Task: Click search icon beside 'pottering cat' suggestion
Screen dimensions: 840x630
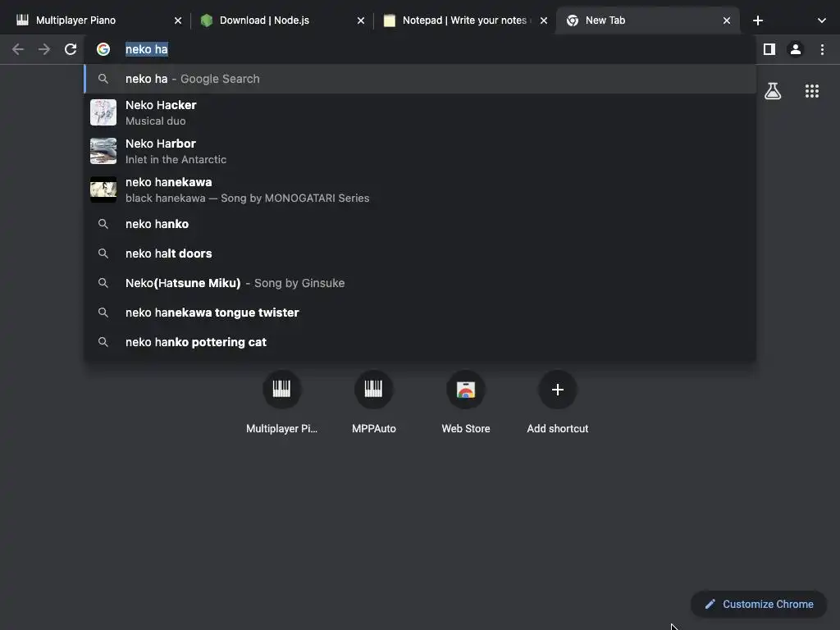Action: [103, 342]
